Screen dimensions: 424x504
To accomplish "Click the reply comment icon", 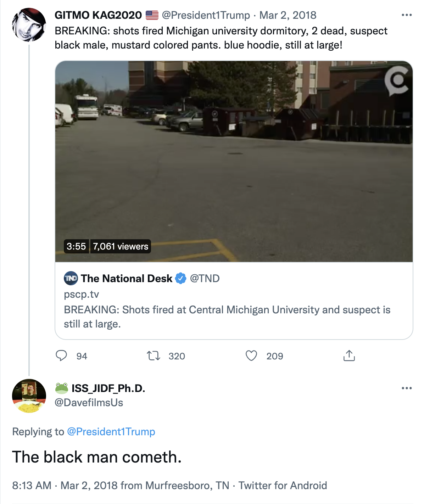I will (61, 355).
